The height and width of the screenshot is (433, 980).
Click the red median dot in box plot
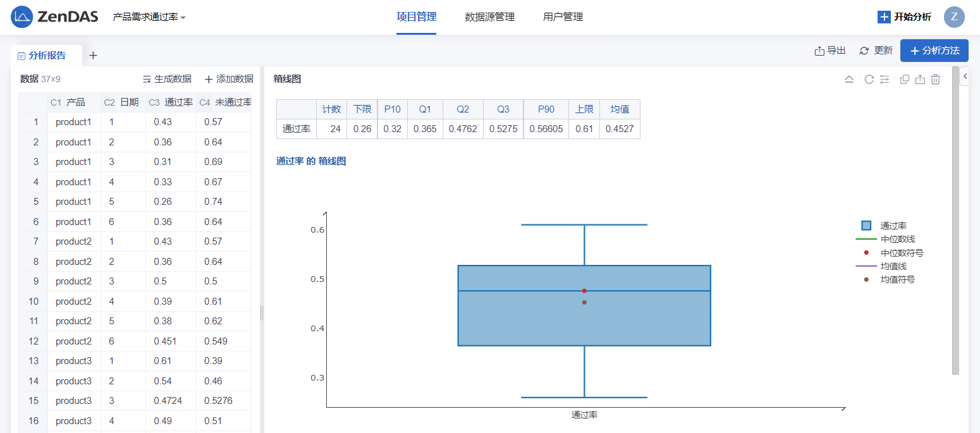click(584, 291)
